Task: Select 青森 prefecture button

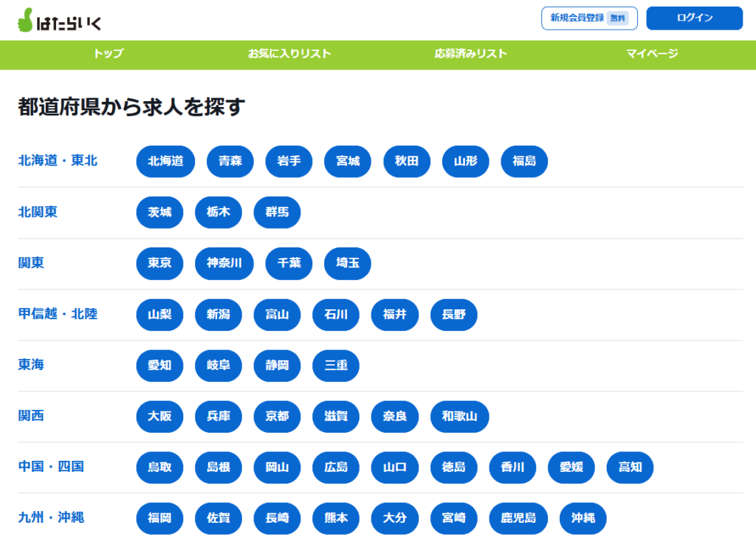Action: coord(230,161)
